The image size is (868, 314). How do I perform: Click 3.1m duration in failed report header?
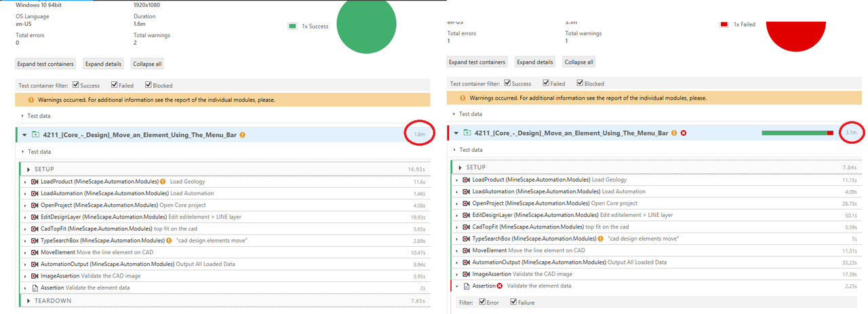pos(852,133)
